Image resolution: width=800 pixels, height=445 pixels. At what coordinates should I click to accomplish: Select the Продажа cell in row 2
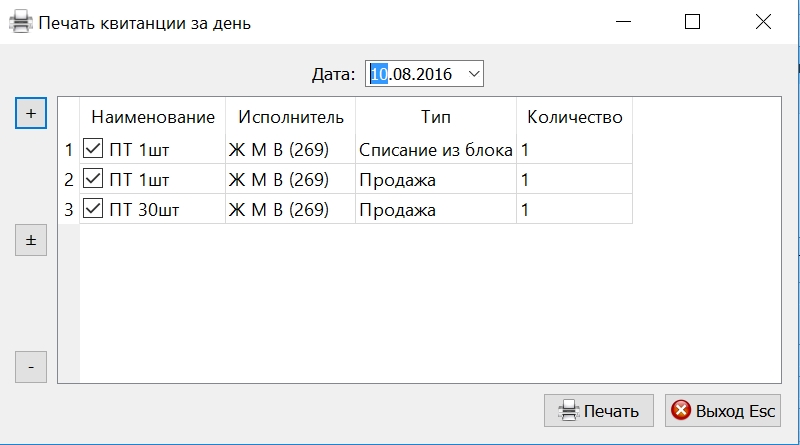tap(436, 179)
